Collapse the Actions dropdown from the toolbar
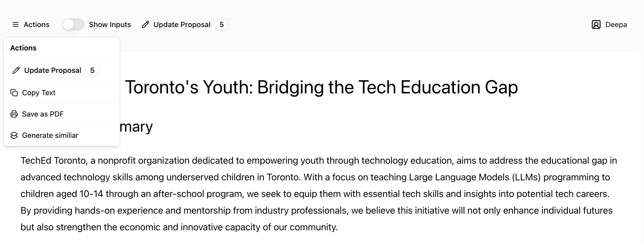 tap(31, 25)
